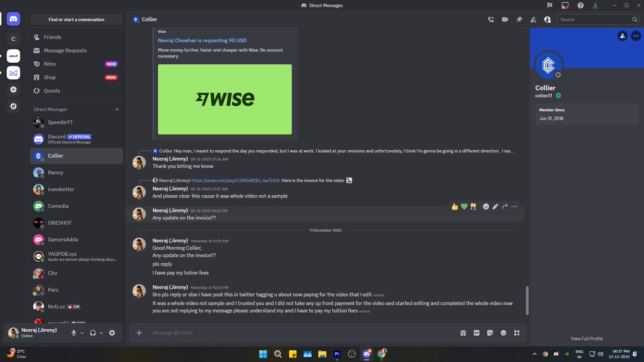This screenshot has width=644, height=362.
Task: Click the Message @Collier input field
Action: coord(301,333)
